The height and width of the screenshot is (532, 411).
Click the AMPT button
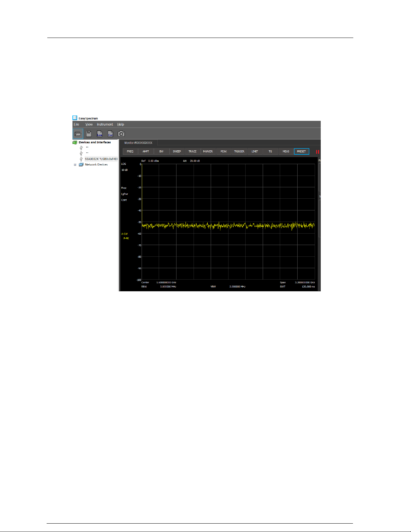tap(146, 151)
